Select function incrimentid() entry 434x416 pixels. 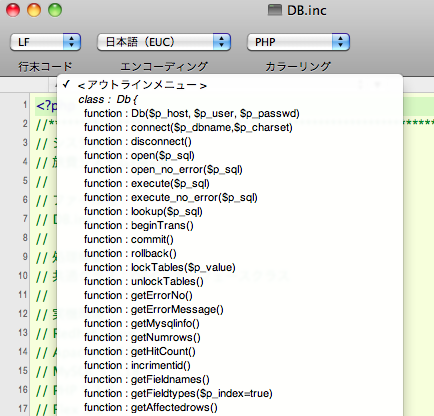tap(230, 365)
